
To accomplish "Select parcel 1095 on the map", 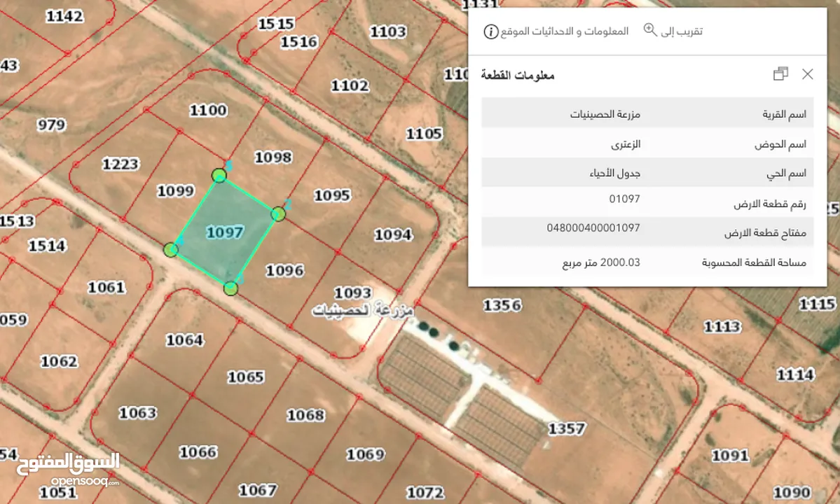I will click(x=332, y=196).
